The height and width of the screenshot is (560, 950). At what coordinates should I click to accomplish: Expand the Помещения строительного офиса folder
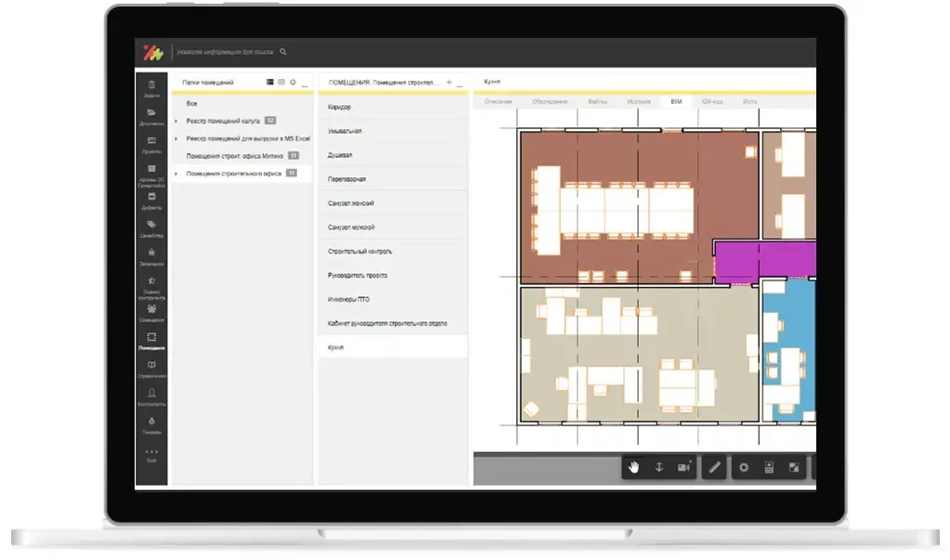[176, 174]
